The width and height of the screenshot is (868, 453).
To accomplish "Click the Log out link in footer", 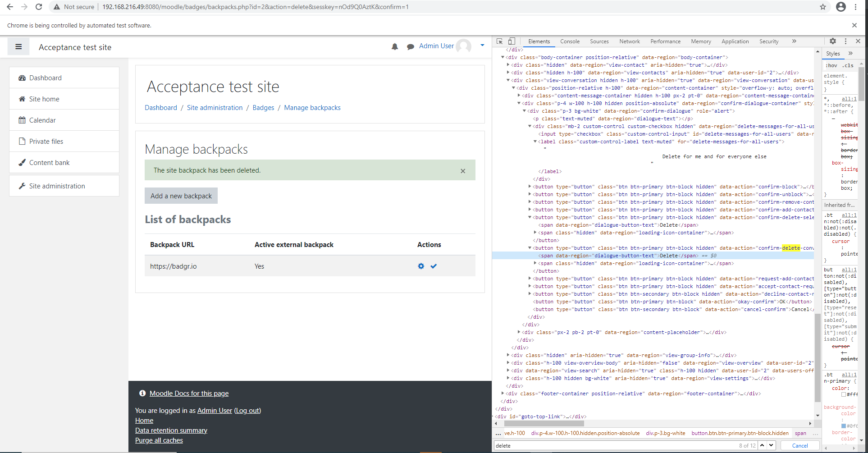I will [247, 410].
